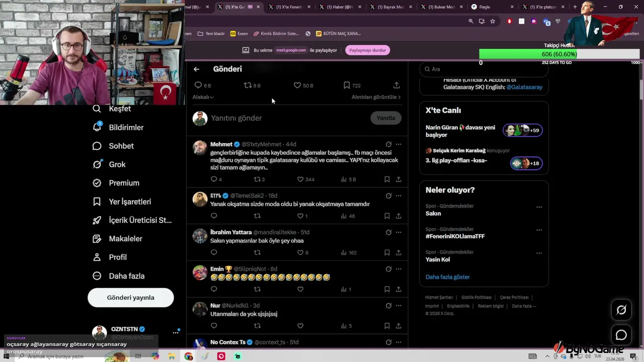Viewport: 644px width, 362px height.
Task: Open messages floating chat button
Action: (621, 335)
